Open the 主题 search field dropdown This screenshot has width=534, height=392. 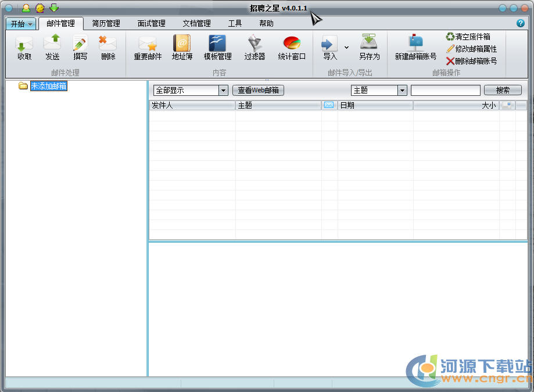point(402,91)
